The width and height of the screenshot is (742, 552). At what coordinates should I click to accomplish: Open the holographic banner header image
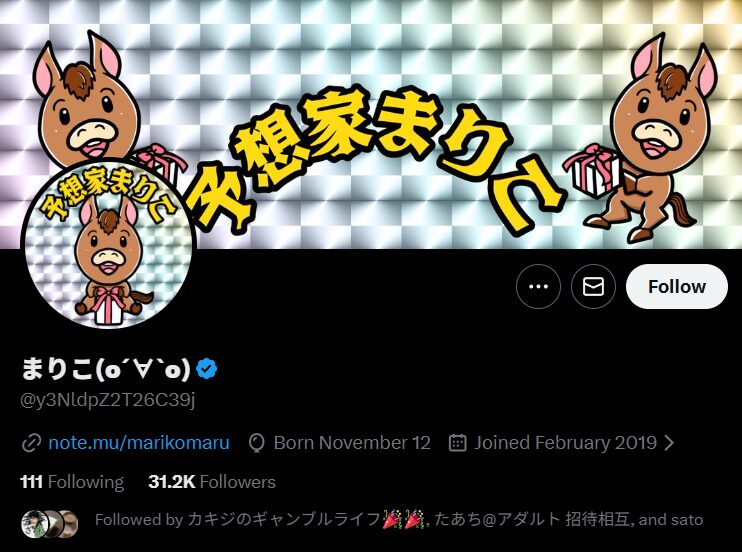(x=371, y=124)
